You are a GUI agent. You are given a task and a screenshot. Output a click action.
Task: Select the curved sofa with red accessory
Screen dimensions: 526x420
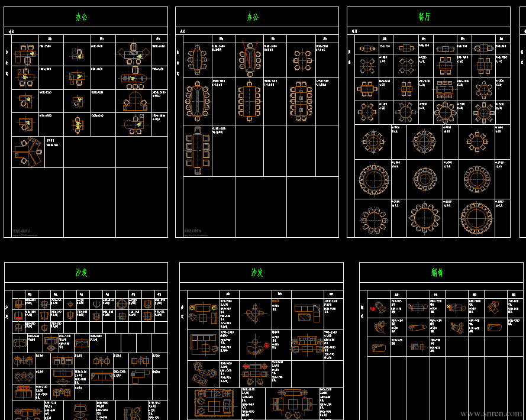tap(257, 346)
